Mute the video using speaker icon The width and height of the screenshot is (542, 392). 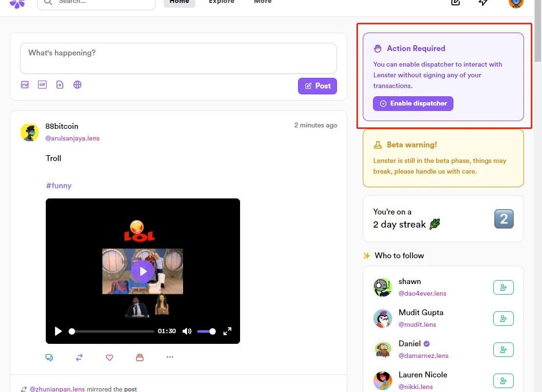tap(187, 331)
